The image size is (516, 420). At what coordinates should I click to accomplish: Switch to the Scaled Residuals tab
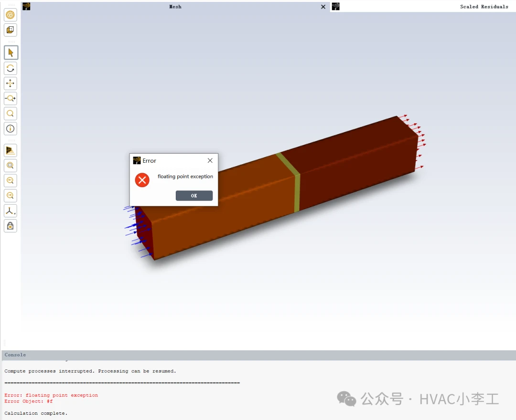coord(484,7)
